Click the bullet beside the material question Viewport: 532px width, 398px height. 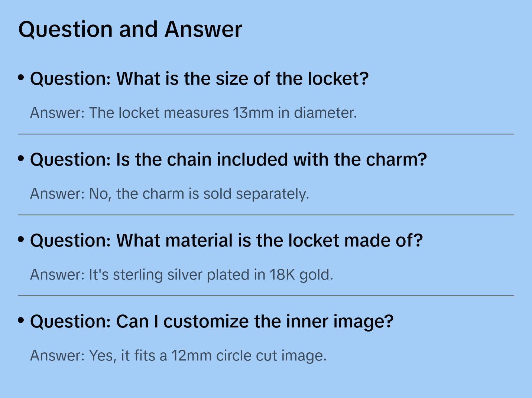coord(21,239)
